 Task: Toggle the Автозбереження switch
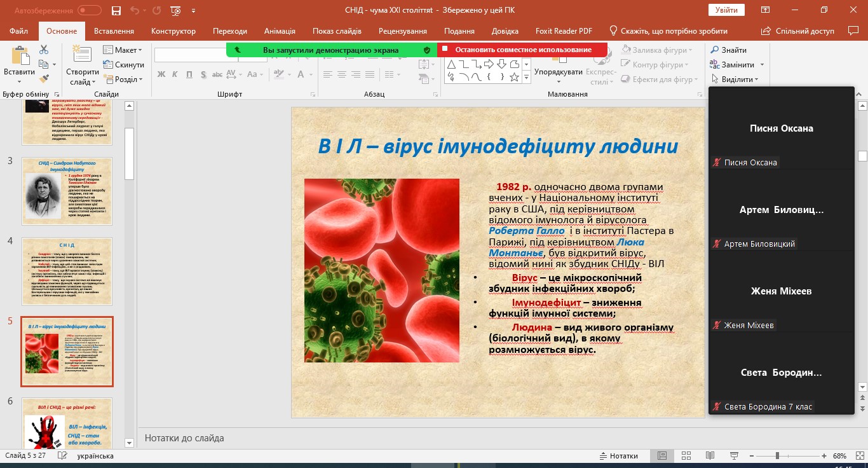tap(89, 10)
